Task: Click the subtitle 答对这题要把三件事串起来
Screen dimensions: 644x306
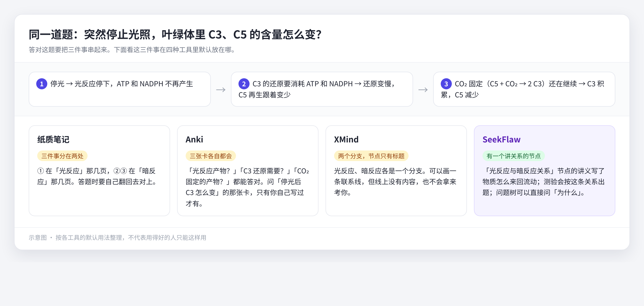Action: 132,50
